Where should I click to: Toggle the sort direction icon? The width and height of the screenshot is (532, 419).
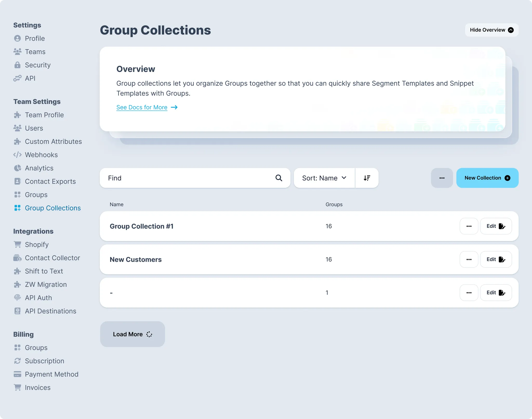[367, 178]
